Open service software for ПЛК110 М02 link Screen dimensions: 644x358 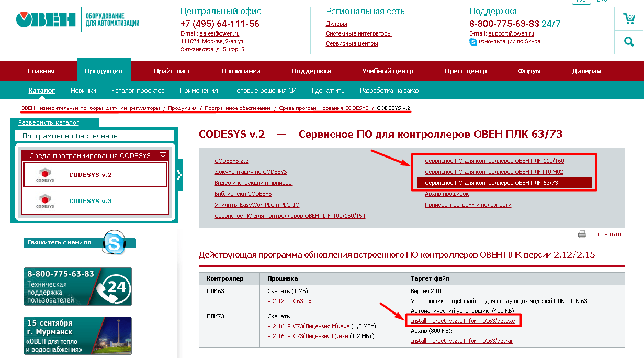tap(494, 172)
